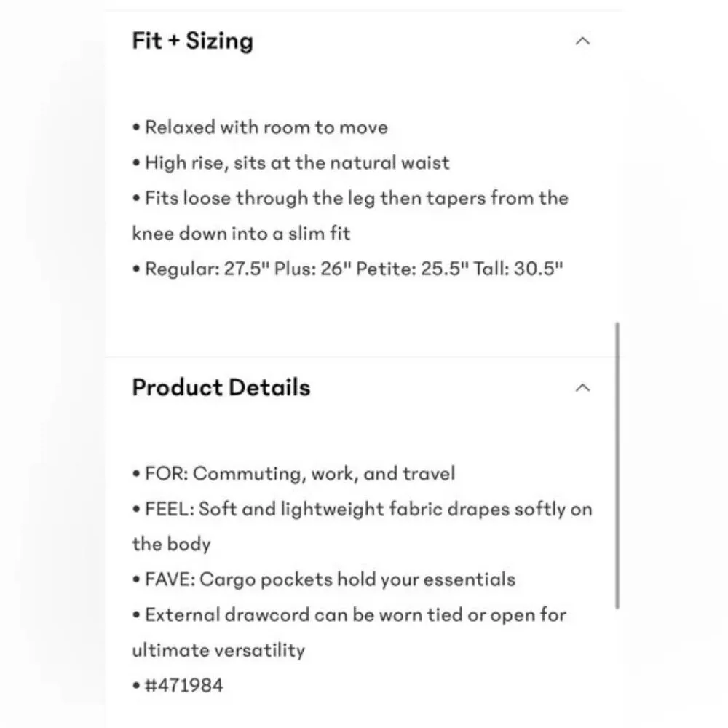Click the "FAVE: Cargo pockets" bullet
The width and height of the screenshot is (728, 728).
(330, 579)
